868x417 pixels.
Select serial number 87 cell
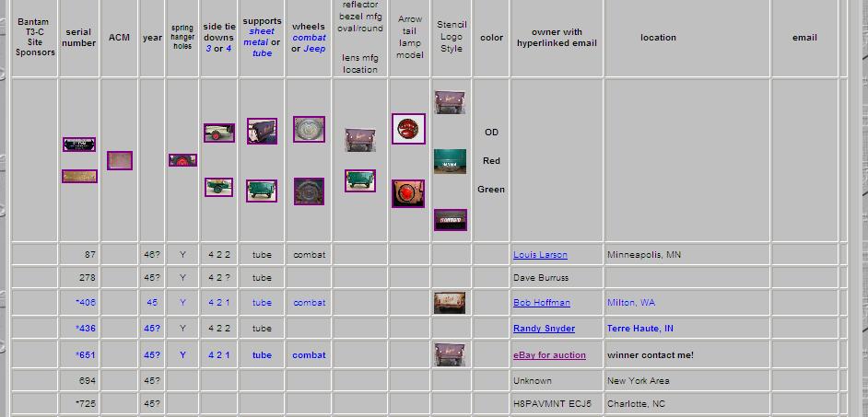[78, 255]
